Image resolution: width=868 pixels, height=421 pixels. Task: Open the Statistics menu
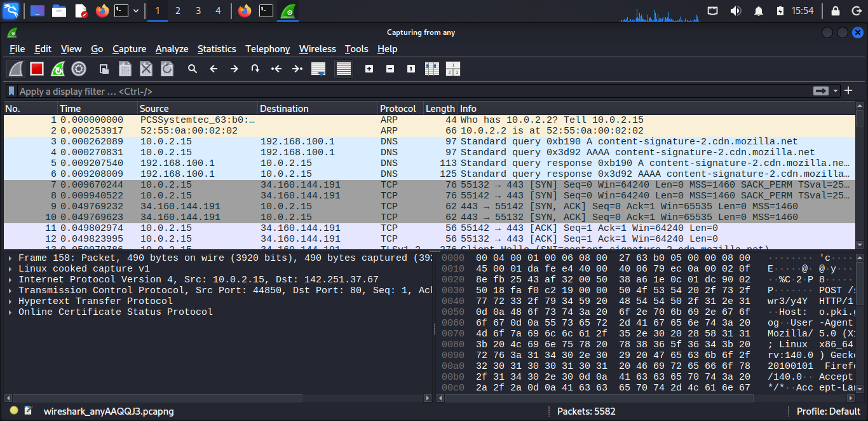pos(217,49)
